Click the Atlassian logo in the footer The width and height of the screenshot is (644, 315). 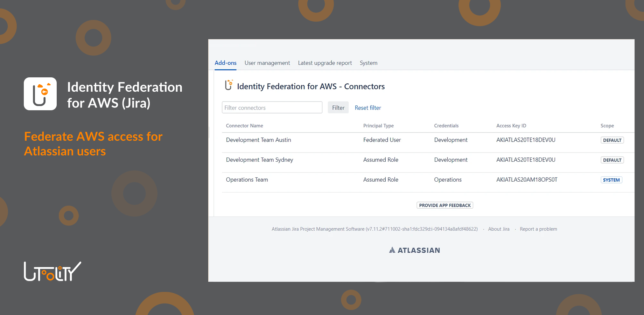click(x=414, y=250)
